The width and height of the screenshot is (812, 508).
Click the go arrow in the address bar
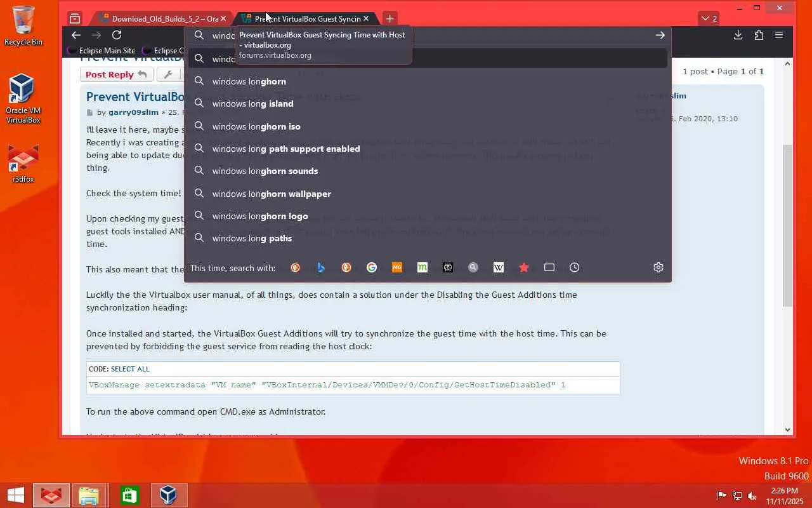pos(660,36)
